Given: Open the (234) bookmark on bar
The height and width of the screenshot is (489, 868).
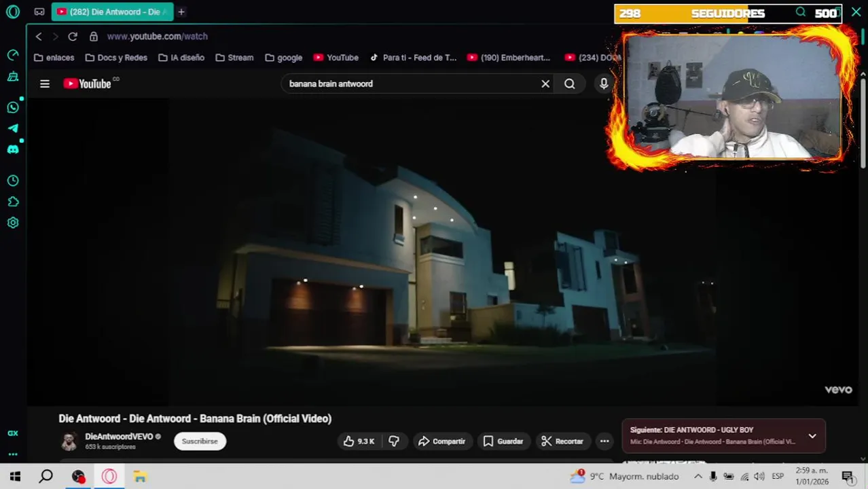Looking at the screenshot, I should 593,58.
